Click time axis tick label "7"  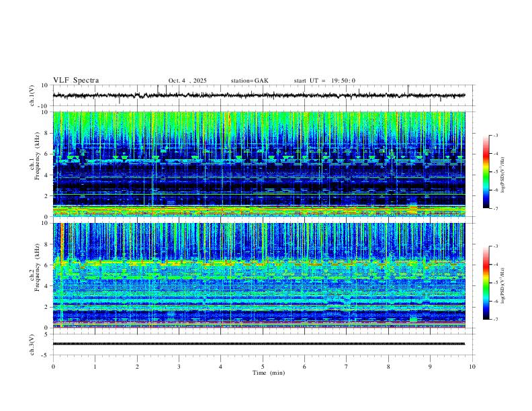pos(347,367)
